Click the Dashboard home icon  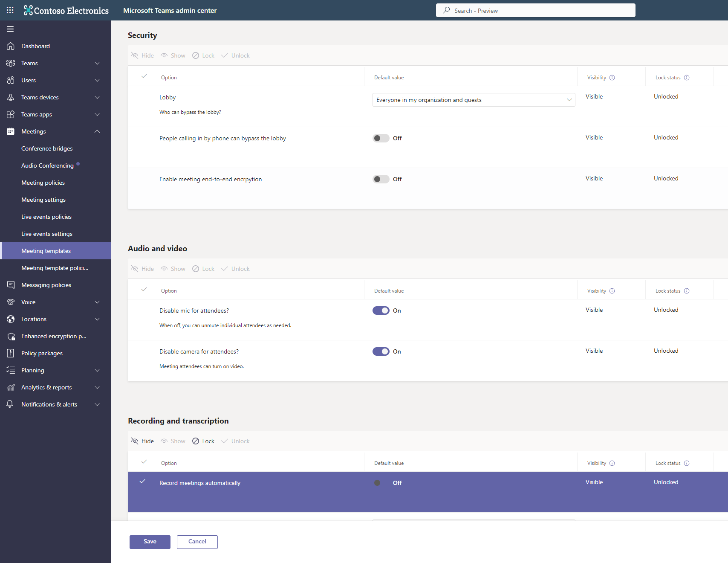tap(11, 46)
